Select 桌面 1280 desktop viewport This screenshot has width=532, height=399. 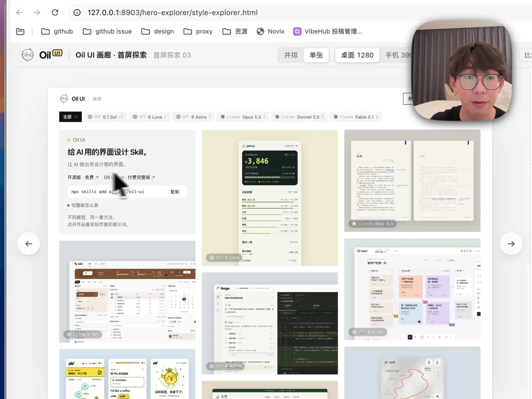click(x=357, y=55)
